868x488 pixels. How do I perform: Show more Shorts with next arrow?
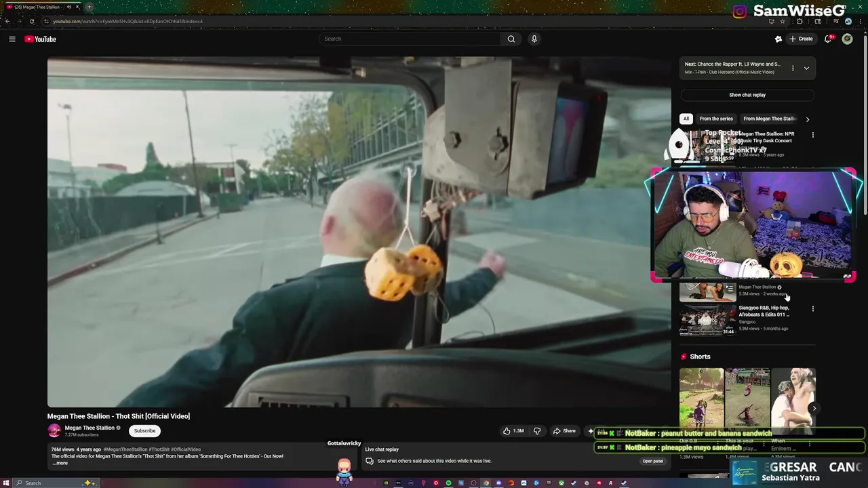814,408
